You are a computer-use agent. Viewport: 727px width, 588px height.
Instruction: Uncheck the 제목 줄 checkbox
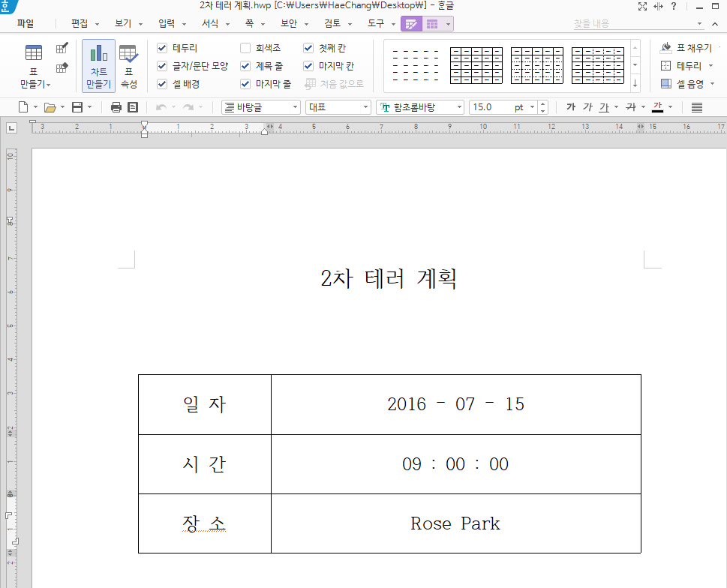(x=245, y=66)
